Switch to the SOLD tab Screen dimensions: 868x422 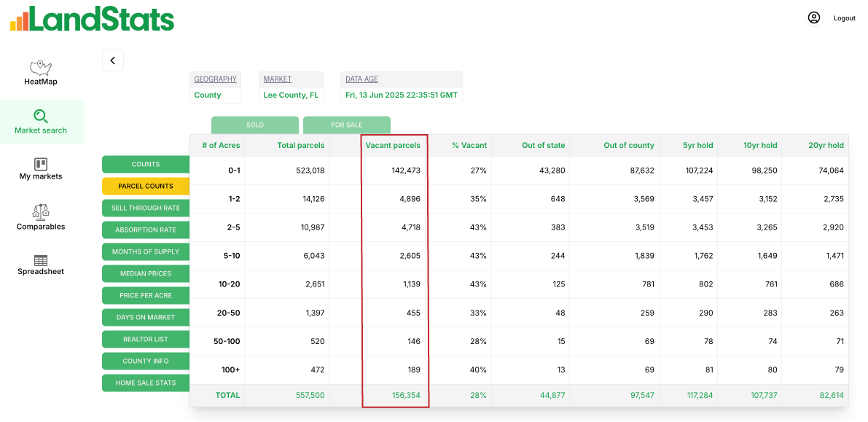tap(255, 125)
